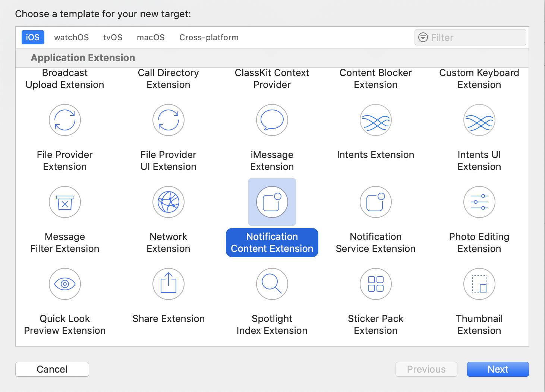
Task: Select the Message Filter Extension icon
Action: (65, 202)
